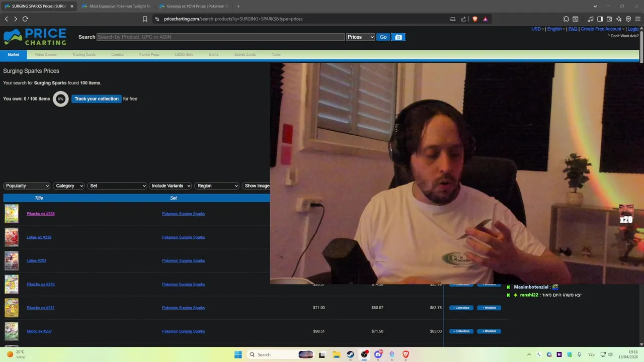
Task: Open a new tab with plus icon
Action: click(x=238, y=6)
